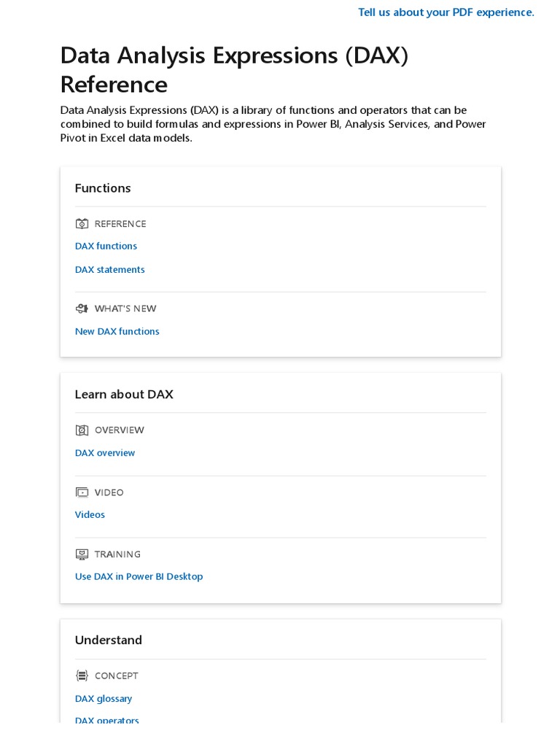Follow the DAX operators link
This screenshot has width=560, height=747.
[x=106, y=720]
